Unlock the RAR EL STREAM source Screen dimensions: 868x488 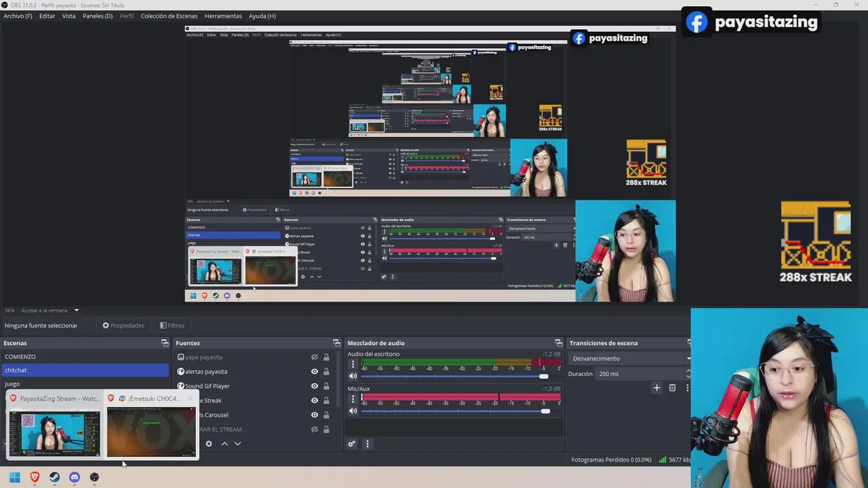[326, 429]
